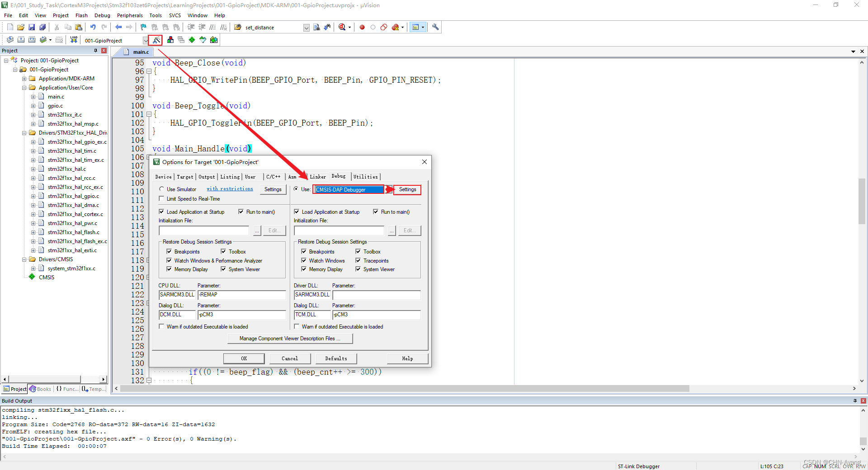Toggle Watch Windows & Performance Analyzer checkbox
Screen dimensions: 868x470
[x=169, y=260]
